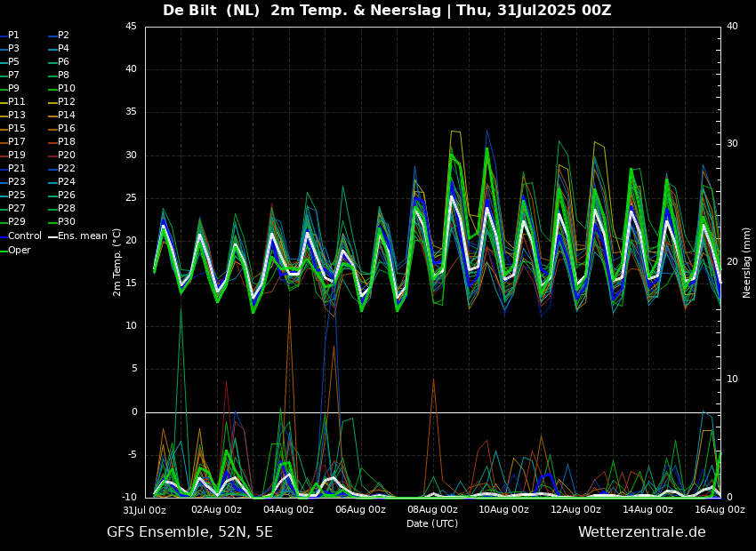The height and width of the screenshot is (551, 756).
Task: Select the P30 legend entry
Action: (x=66, y=222)
